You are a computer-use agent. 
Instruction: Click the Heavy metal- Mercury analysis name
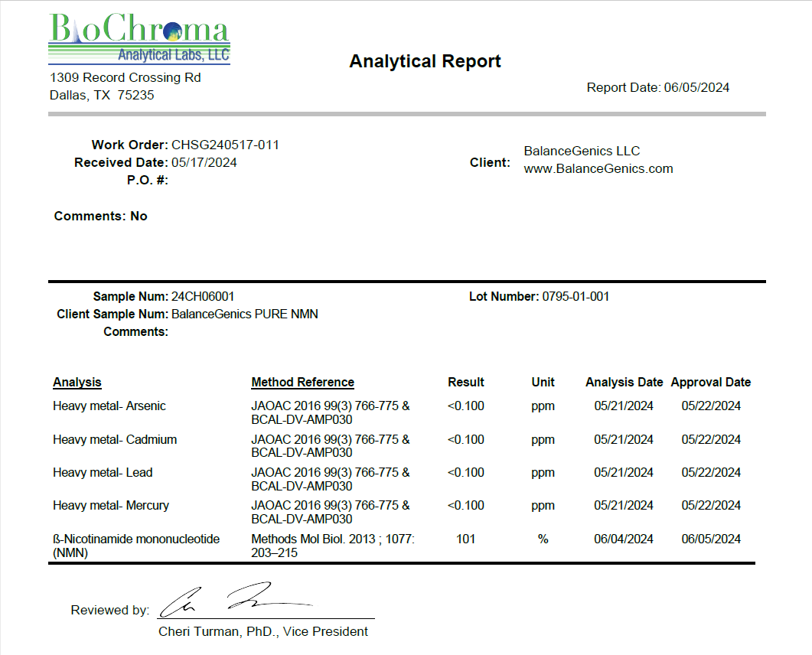pos(111,506)
